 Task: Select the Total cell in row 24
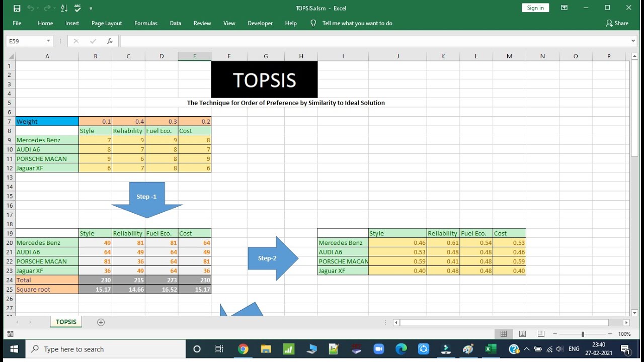click(47, 280)
